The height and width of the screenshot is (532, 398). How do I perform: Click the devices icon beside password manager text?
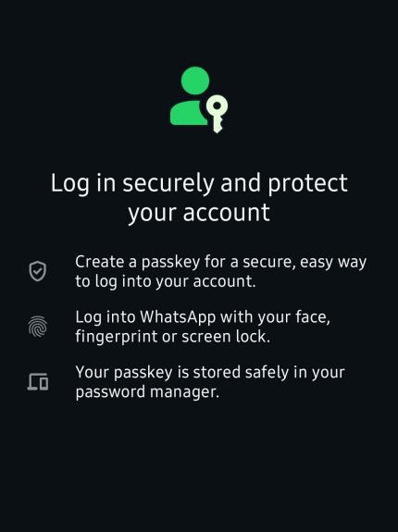tap(38, 382)
